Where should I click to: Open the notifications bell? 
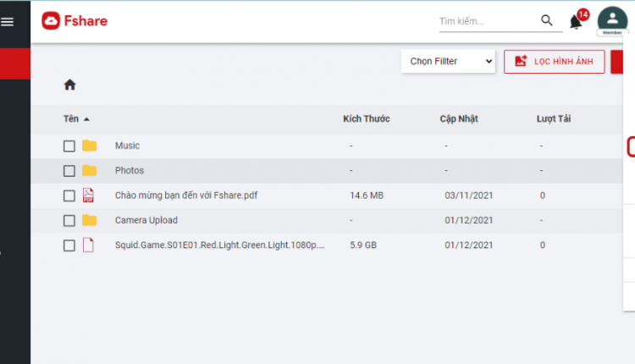pos(576,21)
